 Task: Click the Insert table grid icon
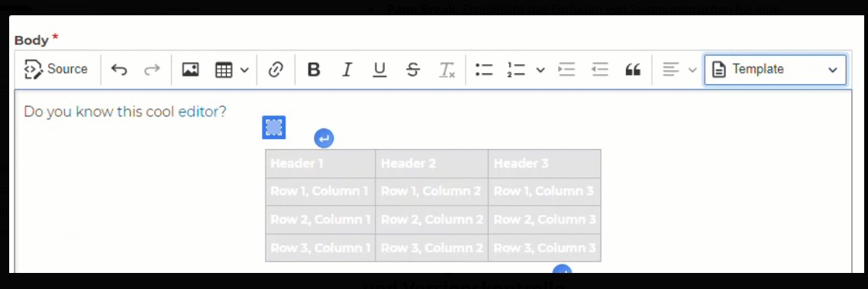(224, 70)
